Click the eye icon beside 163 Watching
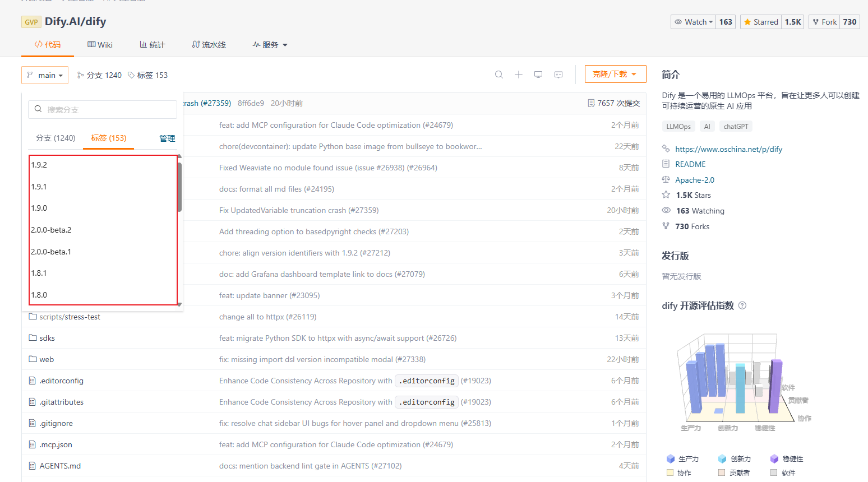 (x=666, y=210)
